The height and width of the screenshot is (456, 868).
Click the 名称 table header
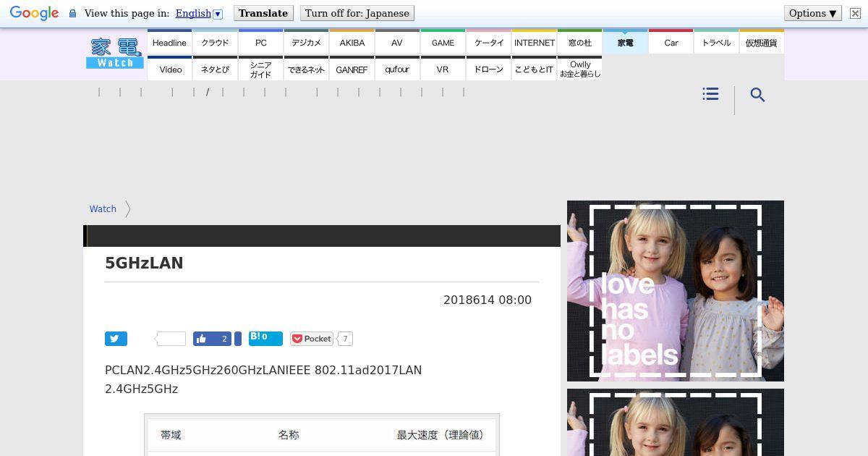pyautogui.click(x=289, y=435)
